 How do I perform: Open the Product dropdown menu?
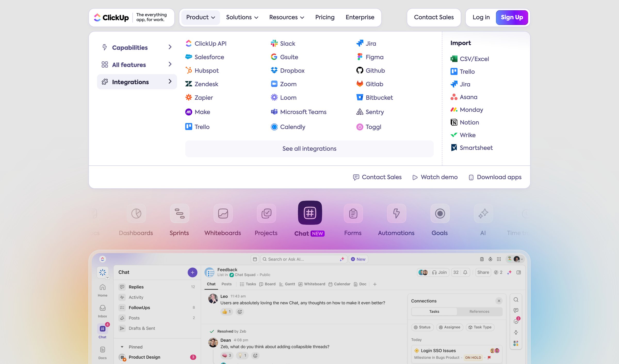pyautogui.click(x=200, y=17)
